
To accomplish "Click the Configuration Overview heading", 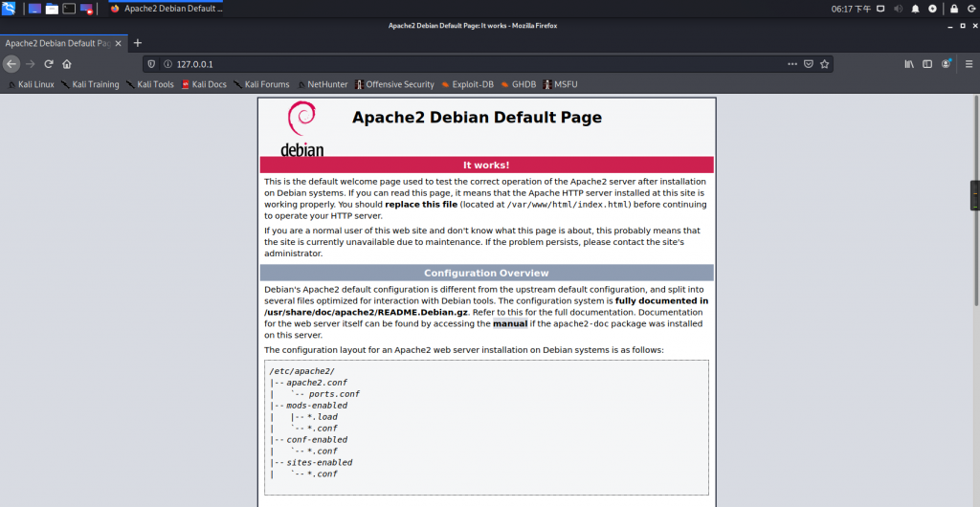I will 486,273.
